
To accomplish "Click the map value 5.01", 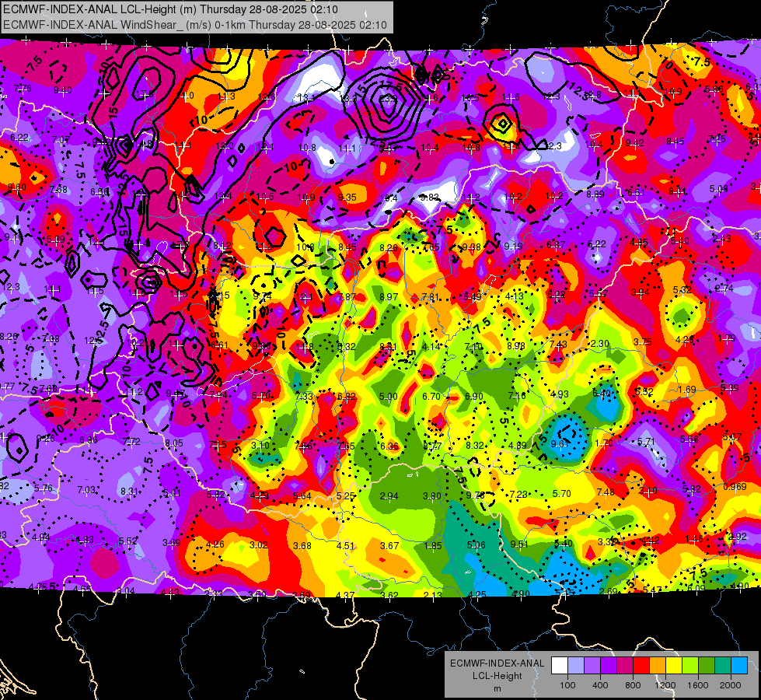I will tap(172, 493).
